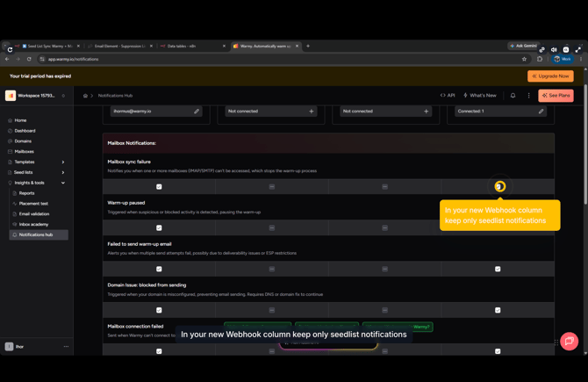Click the copy link overlay icon
Screen dimensions: 588x382
541,49
